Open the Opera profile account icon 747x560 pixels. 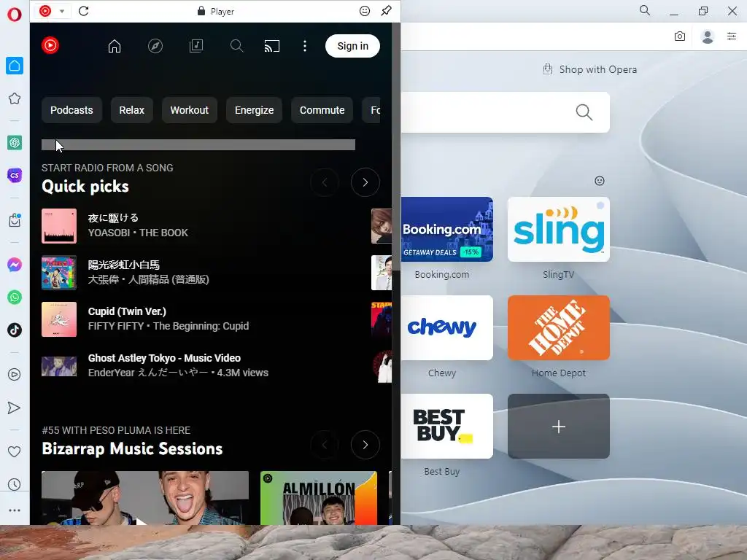(x=708, y=36)
